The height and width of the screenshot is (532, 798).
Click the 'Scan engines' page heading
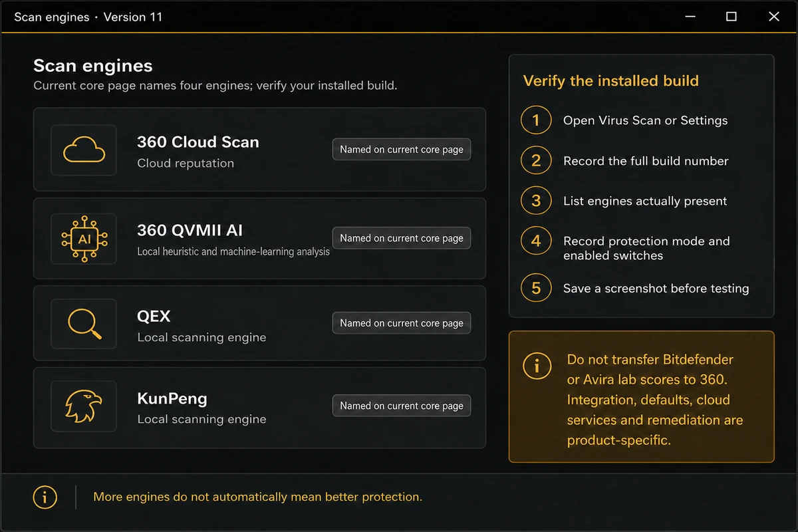93,66
